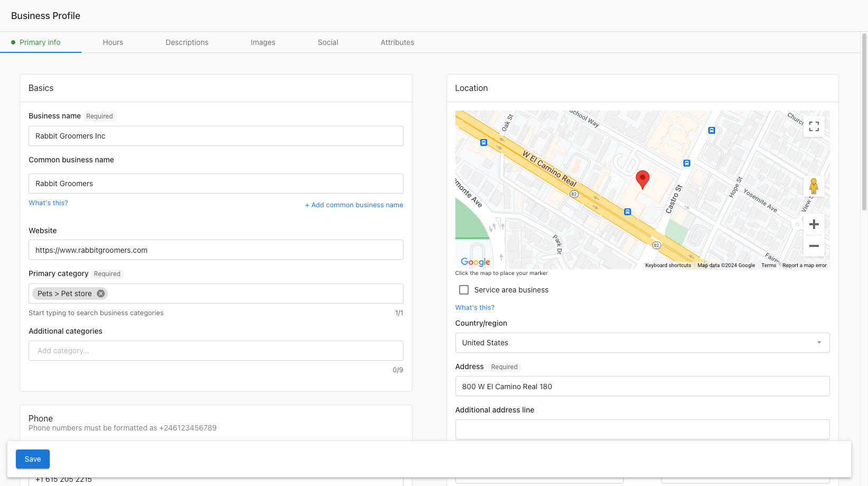The height and width of the screenshot is (486, 868).
Task: Click bus stop icon below the red marker
Action: (627, 212)
